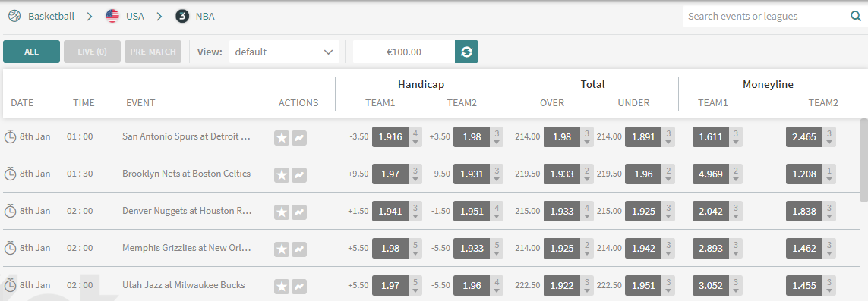Screen dimensions: 868x301
Task: Click the vertical scrollbar of events list
Action: (x=863, y=160)
